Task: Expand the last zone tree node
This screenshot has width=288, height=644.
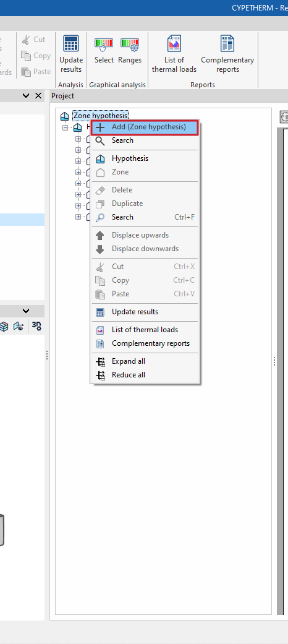Action: 78,217
